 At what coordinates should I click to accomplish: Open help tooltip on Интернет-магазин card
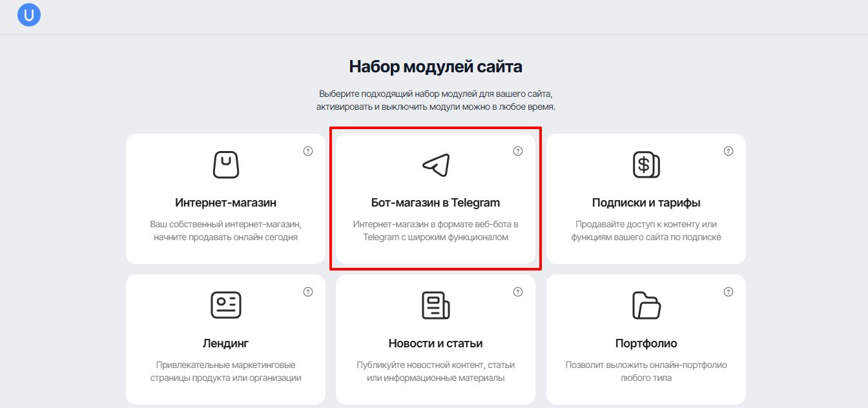[308, 151]
